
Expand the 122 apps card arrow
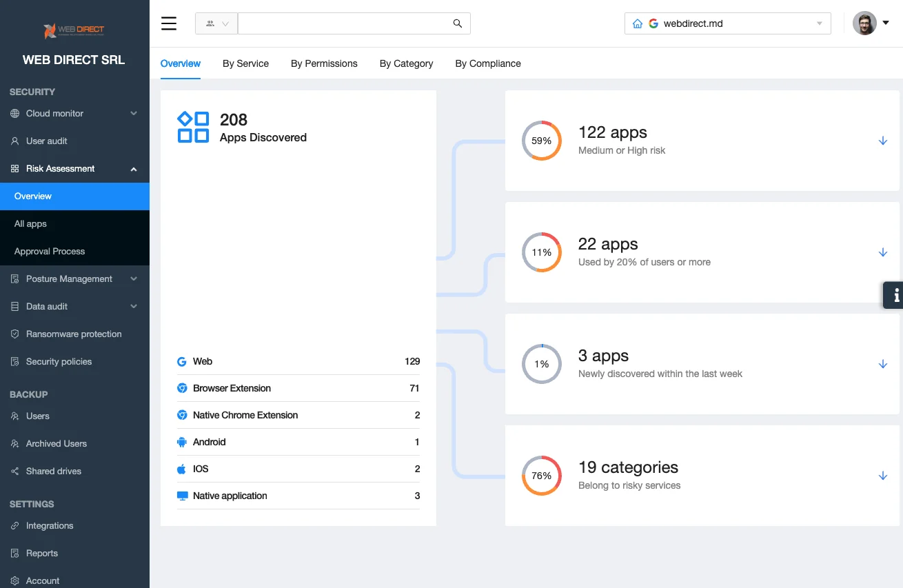point(883,141)
